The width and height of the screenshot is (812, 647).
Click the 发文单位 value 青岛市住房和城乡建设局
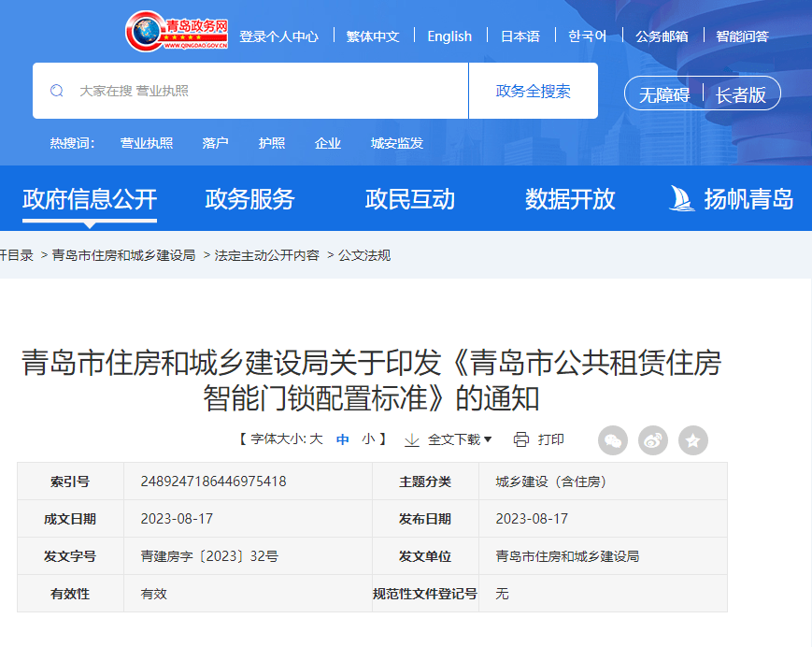pyautogui.click(x=567, y=556)
